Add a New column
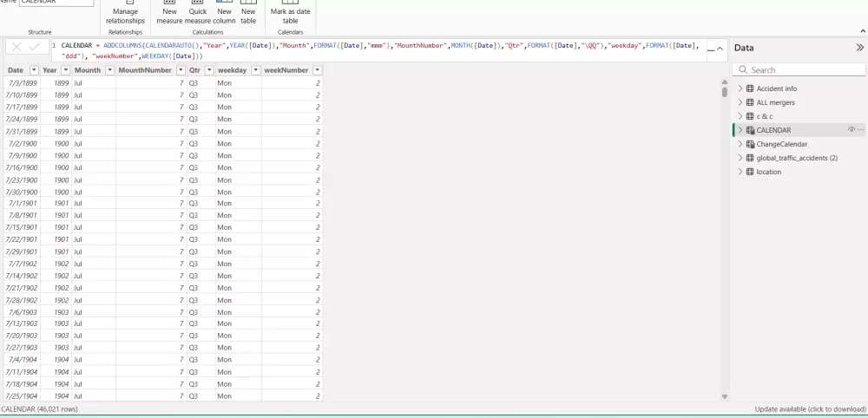Image resolution: width=868 pixels, height=418 pixels. tap(224, 13)
